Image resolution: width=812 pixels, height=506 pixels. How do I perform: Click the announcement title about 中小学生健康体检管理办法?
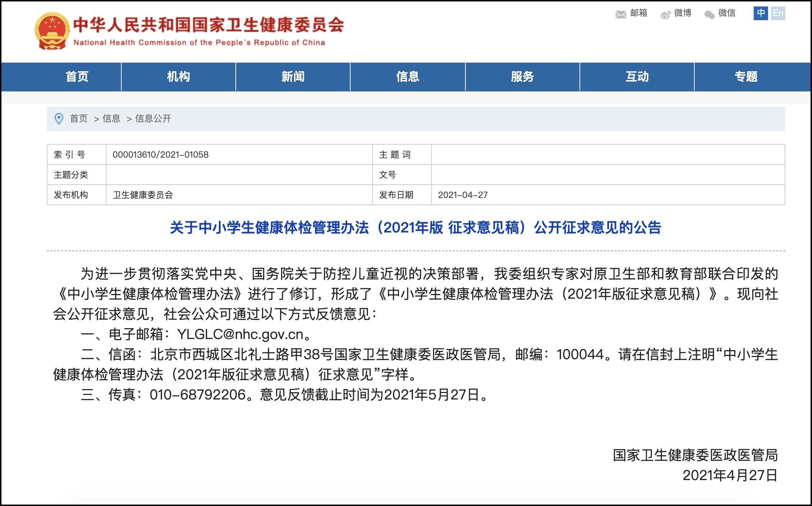click(416, 227)
